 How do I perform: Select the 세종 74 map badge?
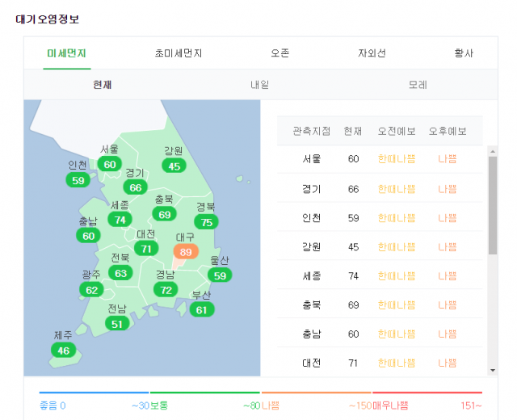120,220
